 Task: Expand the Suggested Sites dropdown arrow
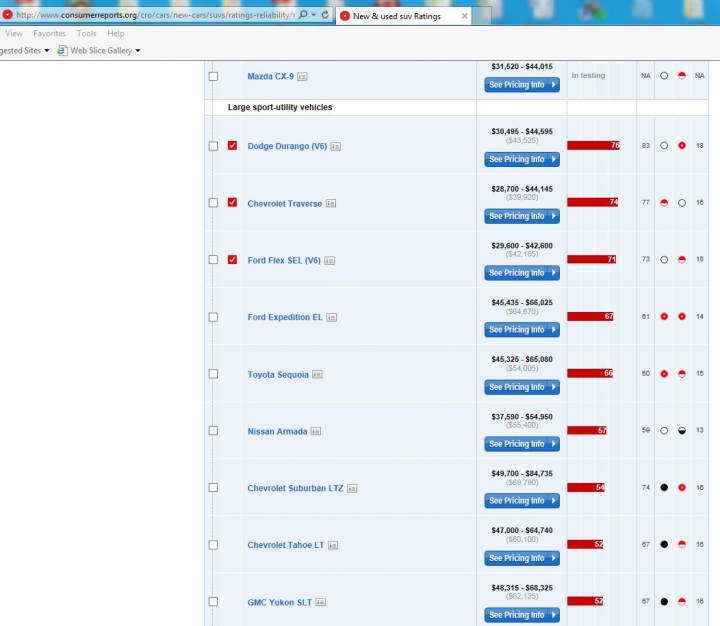coord(47,51)
